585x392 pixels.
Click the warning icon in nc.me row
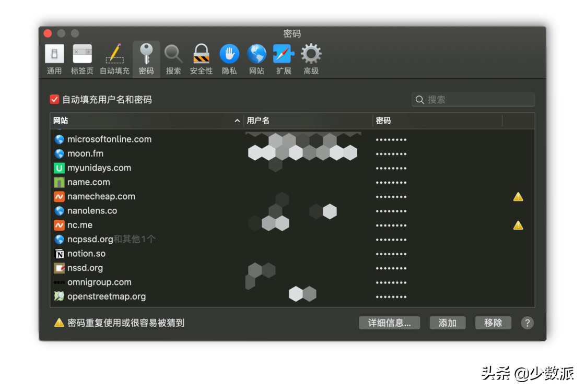(x=518, y=225)
